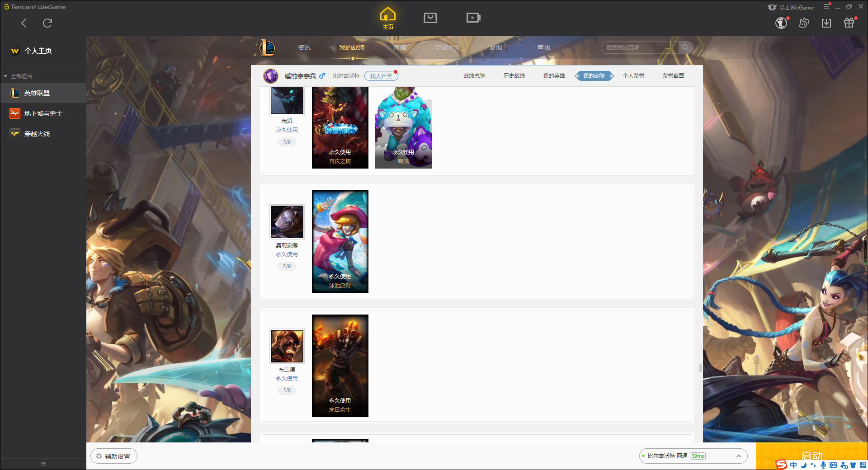Image resolution: width=868 pixels, height=470 pixels.
Task: Toggle the 中 Chinese input mode
Action: click(x=793, y=465)
